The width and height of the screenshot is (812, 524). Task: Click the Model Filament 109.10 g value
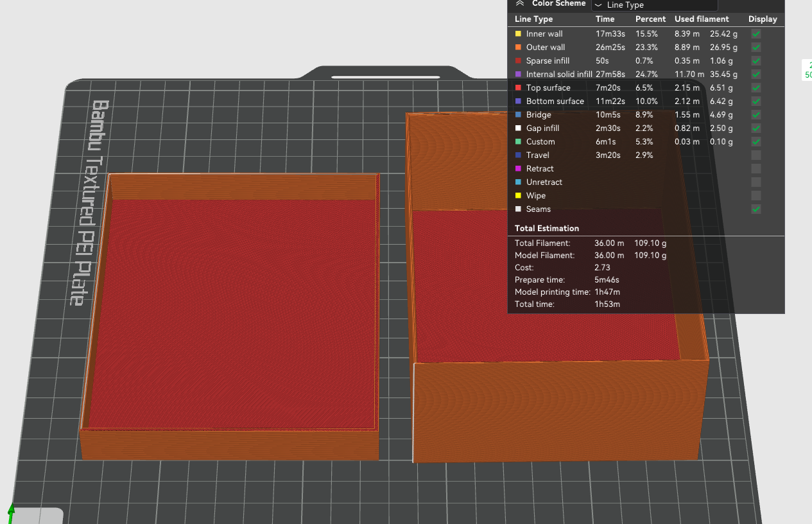pos(651,255)
